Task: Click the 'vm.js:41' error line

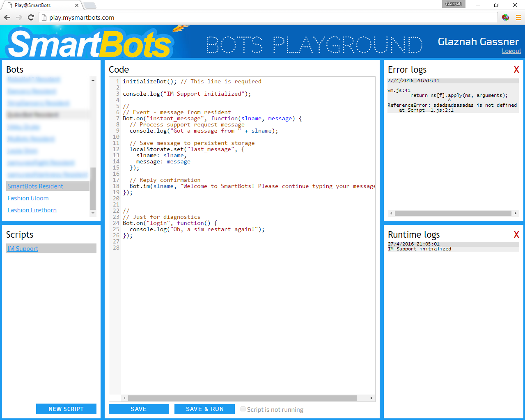Action: 399,90
